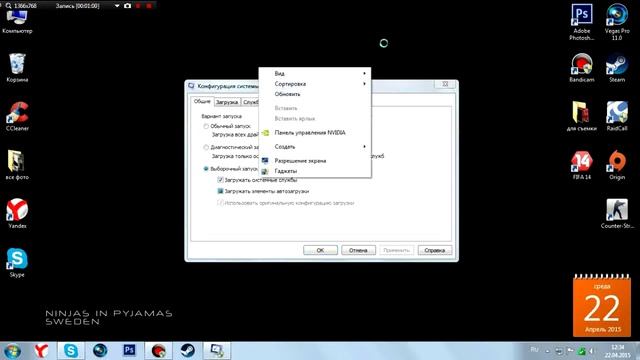Expand the Вид submenu
The height and width of the screenshot is (360, 640).
(315, 73)
